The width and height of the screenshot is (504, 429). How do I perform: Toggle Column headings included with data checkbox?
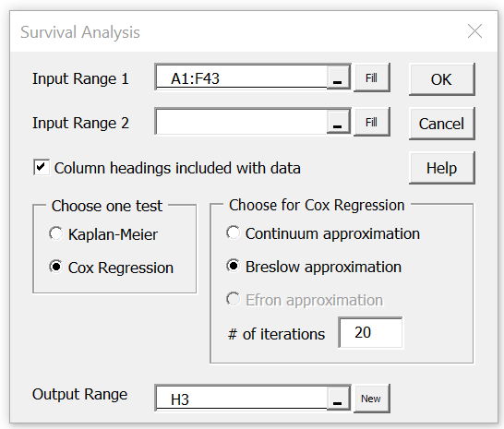[42, 167]
